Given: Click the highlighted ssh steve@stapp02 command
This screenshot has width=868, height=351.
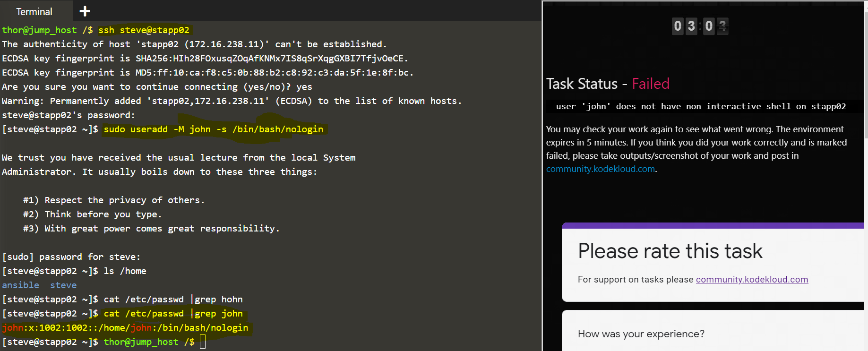Looking at the screenshot, I should point(144,30).
